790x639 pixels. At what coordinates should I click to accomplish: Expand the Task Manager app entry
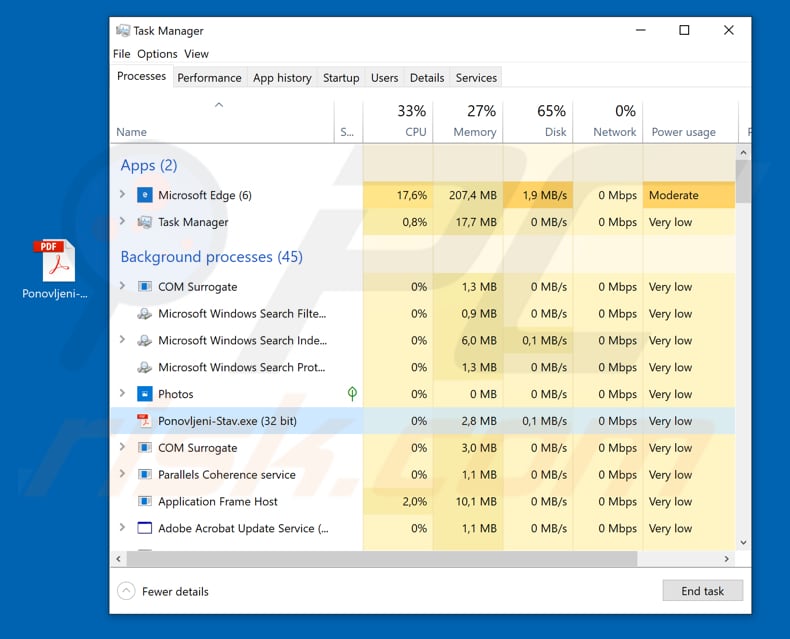click(122, 221)
